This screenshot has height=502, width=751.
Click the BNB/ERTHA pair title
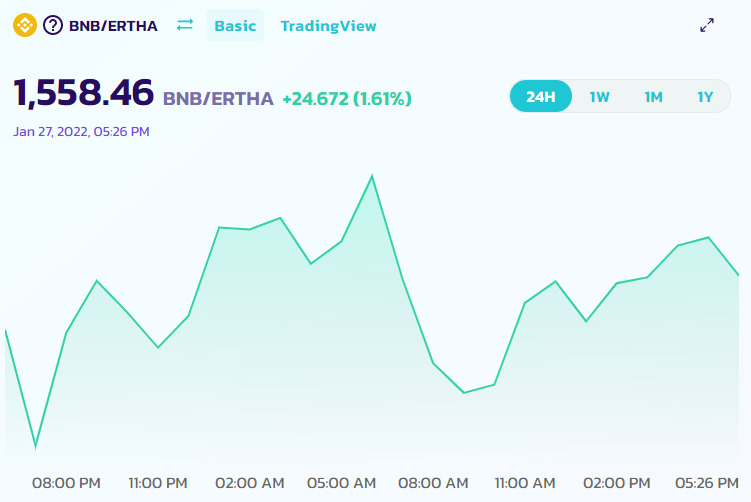[113, 26]
